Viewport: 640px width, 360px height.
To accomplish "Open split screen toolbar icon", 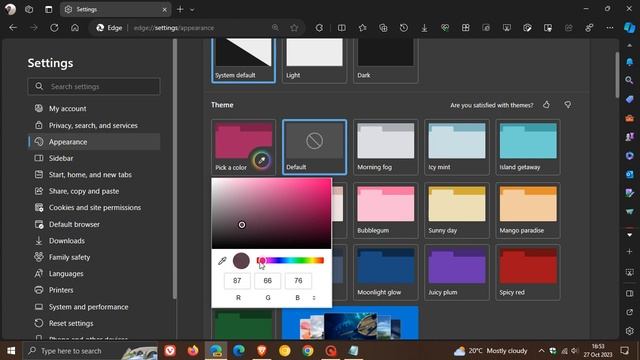I will pos(342,28).
